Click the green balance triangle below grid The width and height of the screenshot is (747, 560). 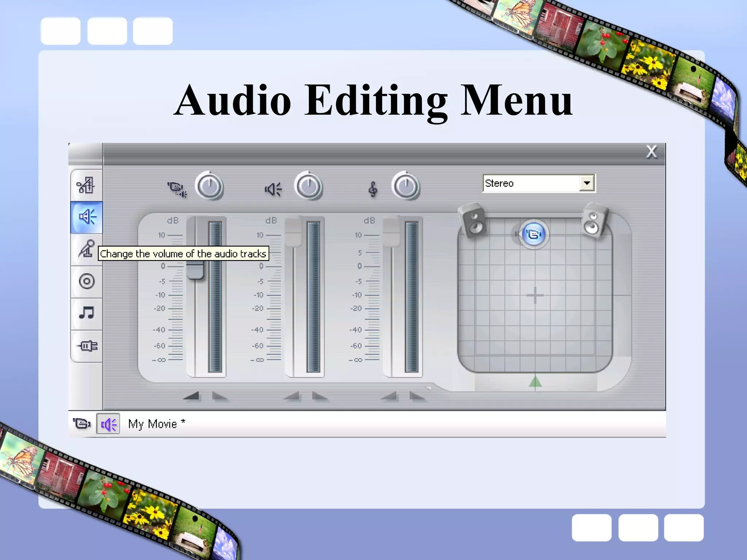coord(535,382)
